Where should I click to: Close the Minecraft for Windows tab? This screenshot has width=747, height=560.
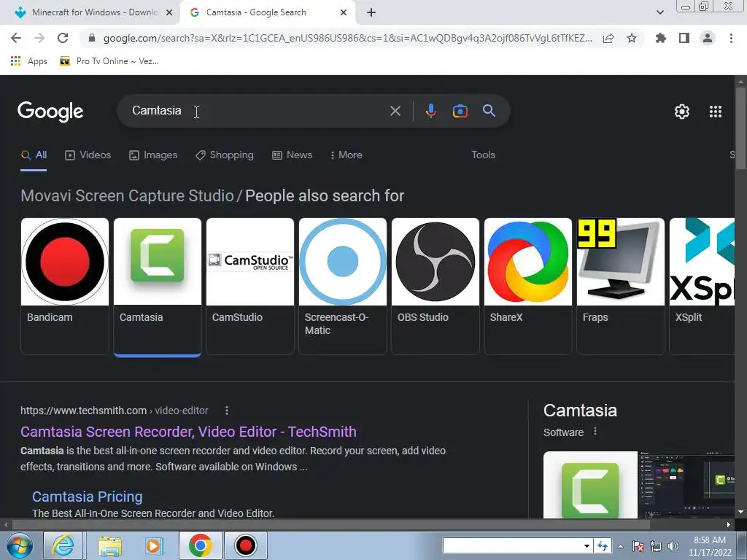tap(169, 12)
